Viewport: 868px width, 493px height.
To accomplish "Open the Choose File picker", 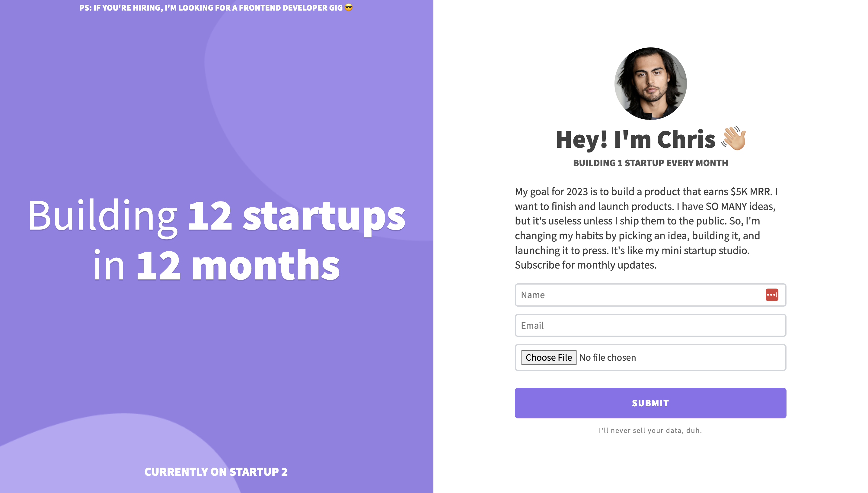I will 548,357.
